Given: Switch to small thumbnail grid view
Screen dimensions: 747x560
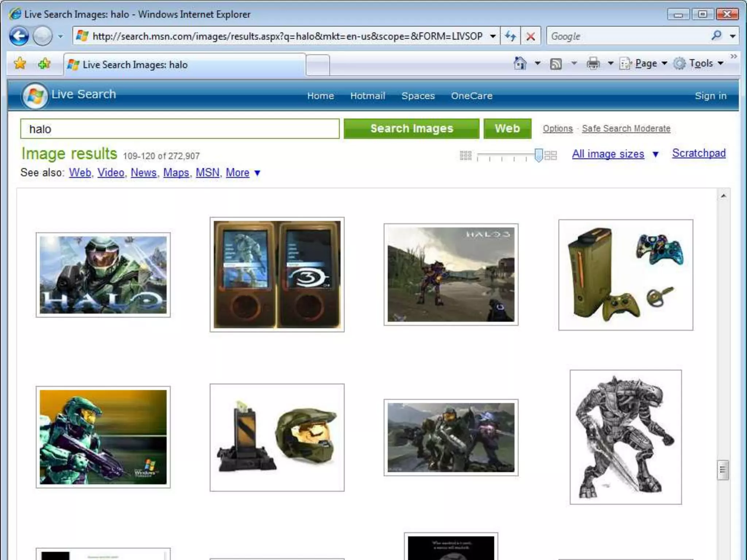Looking at the screenshot, I should click(x=465, y=155).
